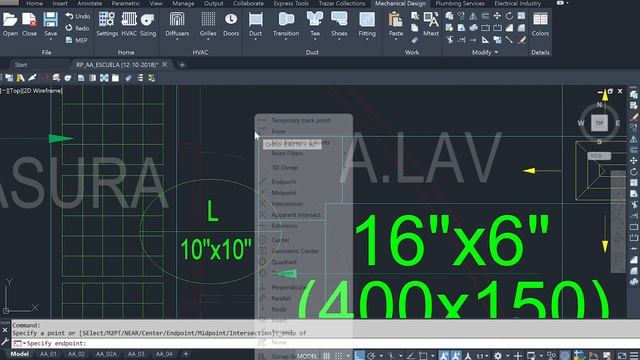This screenshot has width=640, height=360.
Task: Click the command line input field
Action: coord(327,343)
